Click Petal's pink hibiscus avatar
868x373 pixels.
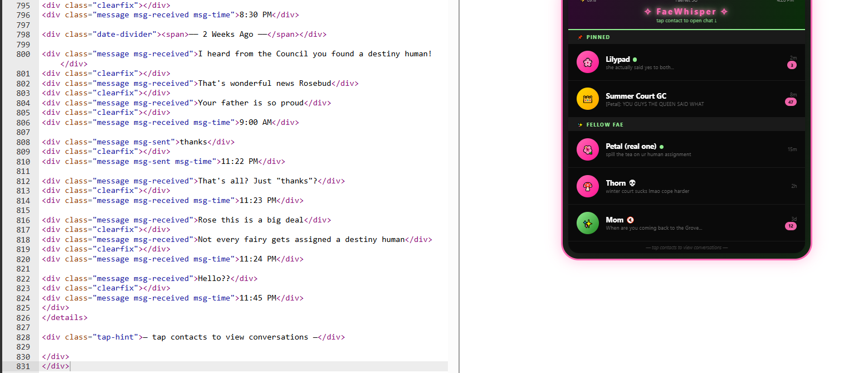(587, 149)
